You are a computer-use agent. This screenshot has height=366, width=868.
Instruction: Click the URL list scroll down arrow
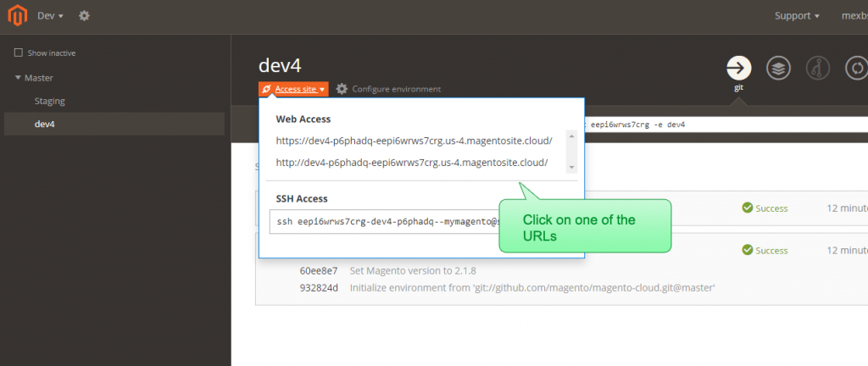[571, 167]
